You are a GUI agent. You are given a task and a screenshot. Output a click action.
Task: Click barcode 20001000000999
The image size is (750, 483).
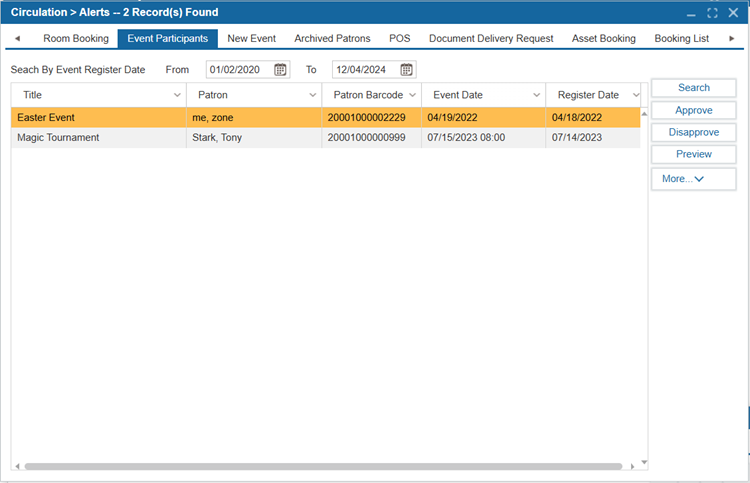(x=366, y=138)
